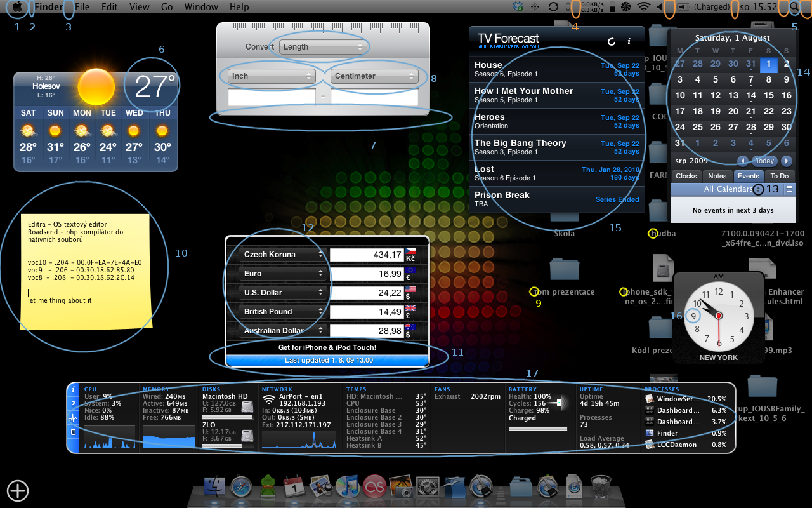
Task: Open the Help menu
Action: click(239, 7)
